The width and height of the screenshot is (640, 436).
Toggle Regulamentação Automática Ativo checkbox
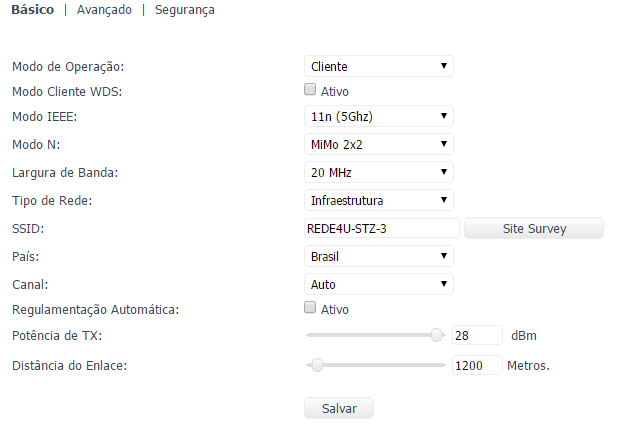click(310, 308)
